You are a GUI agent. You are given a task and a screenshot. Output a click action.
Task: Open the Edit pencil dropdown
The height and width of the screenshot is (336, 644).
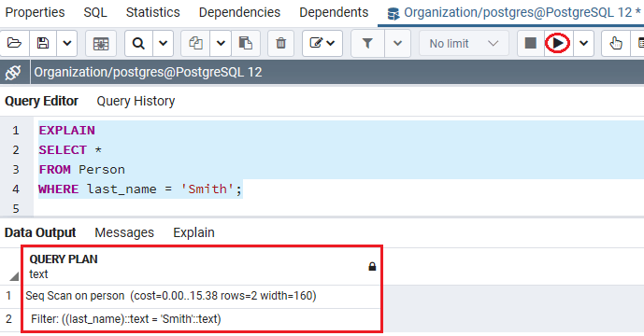pos(322,43)
